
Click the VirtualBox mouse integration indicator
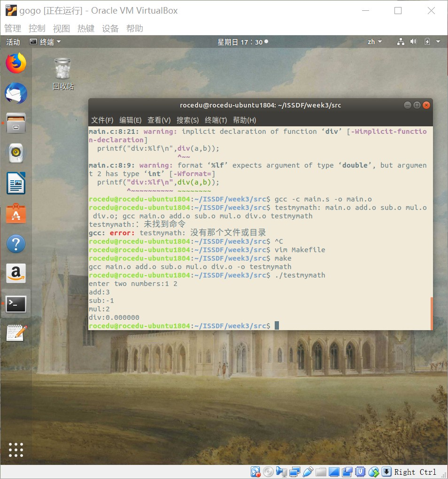[373, 472]
